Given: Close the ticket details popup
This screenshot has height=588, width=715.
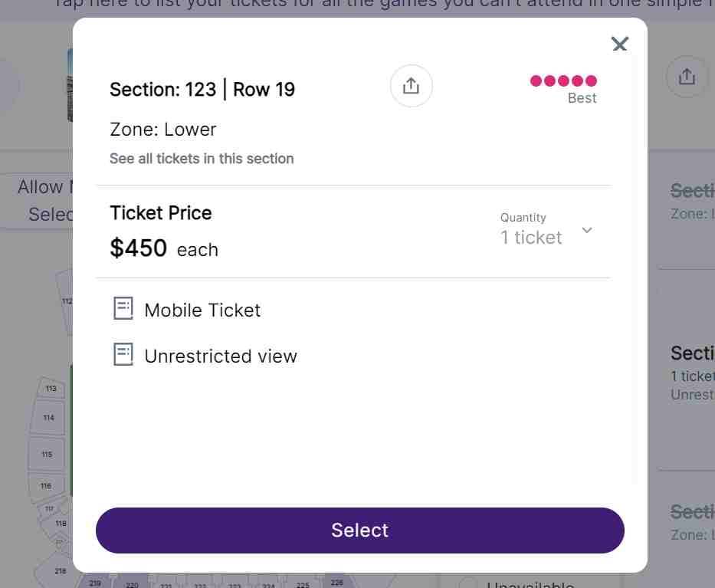Looking at the screenshot, I should pyautogui.click(x=620, y=44).
